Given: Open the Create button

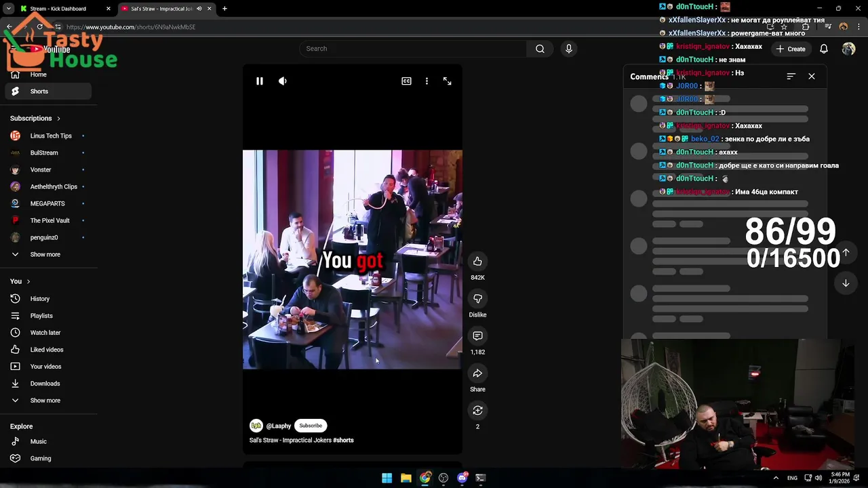Looking at the screenshot, I should tap(791, 49).
